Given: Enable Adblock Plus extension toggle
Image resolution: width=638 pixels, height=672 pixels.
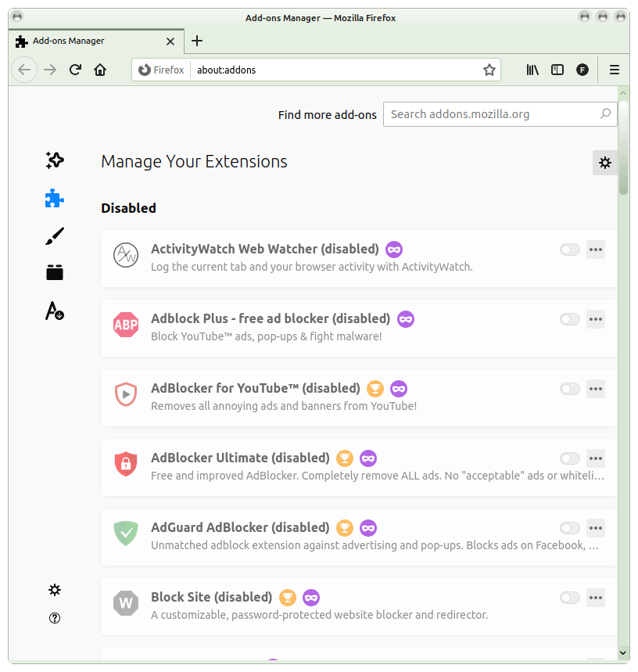Looking at the screenshot, I should coord(570,319).
